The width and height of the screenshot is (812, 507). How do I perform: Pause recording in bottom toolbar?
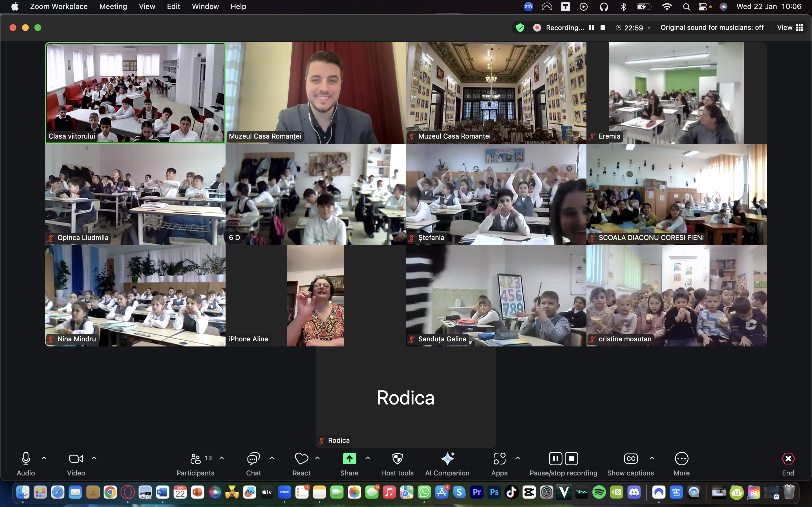click(x=555, y=458)
